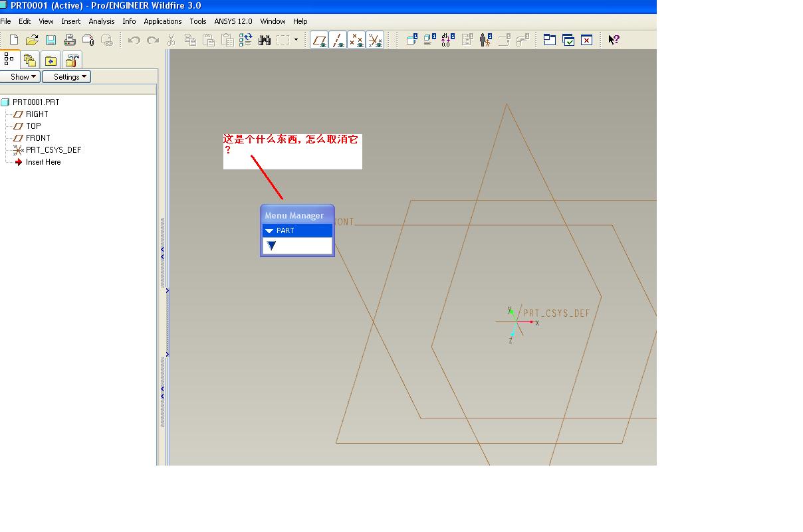Screen dimensions: 803x532
Task: Open the File menu
Action: click(x=6, y=21)
